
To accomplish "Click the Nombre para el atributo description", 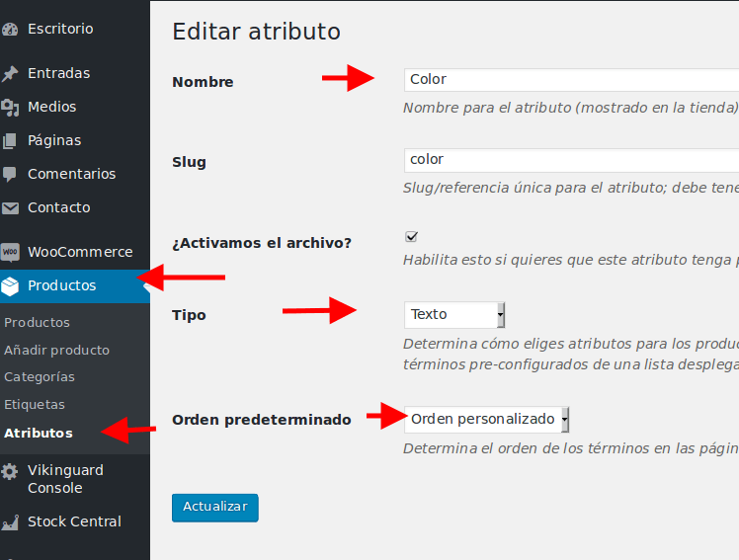I will click(x=571, y=108).
